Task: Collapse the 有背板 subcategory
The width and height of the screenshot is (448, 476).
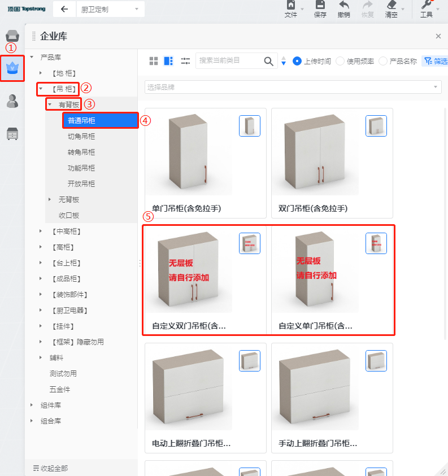Action: point(50,104)
